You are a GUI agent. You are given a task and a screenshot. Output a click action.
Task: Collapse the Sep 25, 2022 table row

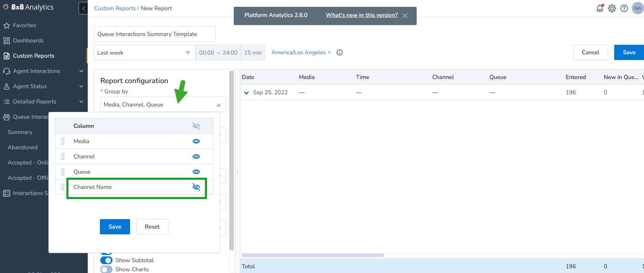(x=247, y=93)
